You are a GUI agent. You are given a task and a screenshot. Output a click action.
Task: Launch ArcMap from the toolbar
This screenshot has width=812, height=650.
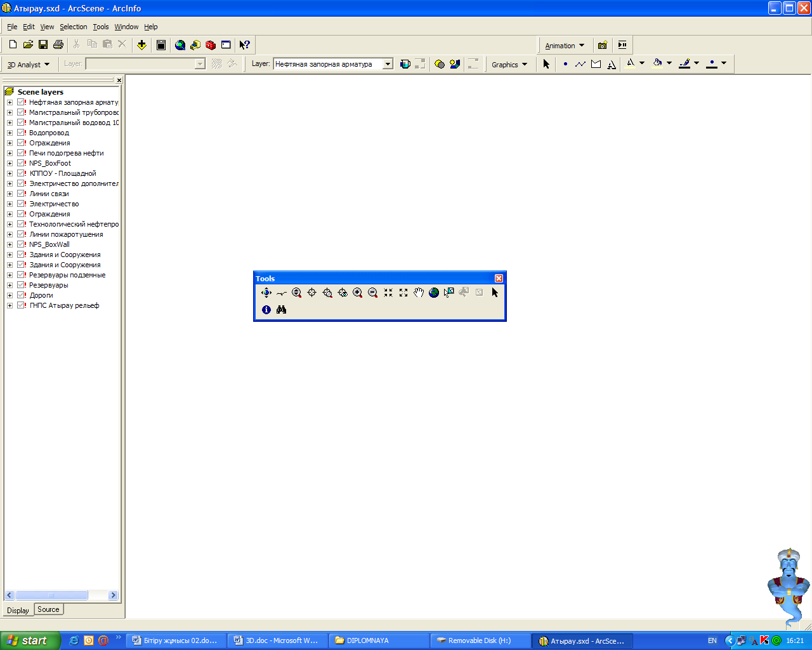point(180,45)
